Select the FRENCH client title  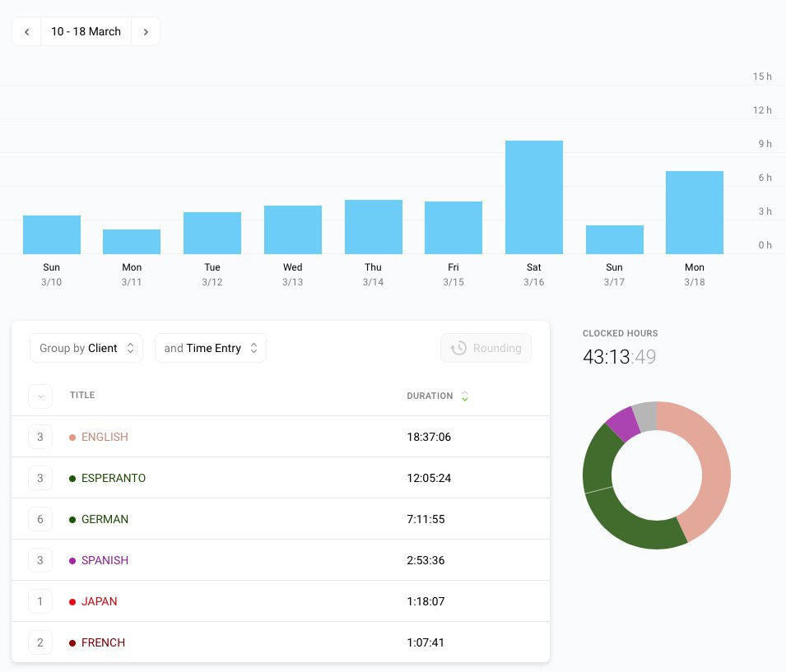click(103, 642)
